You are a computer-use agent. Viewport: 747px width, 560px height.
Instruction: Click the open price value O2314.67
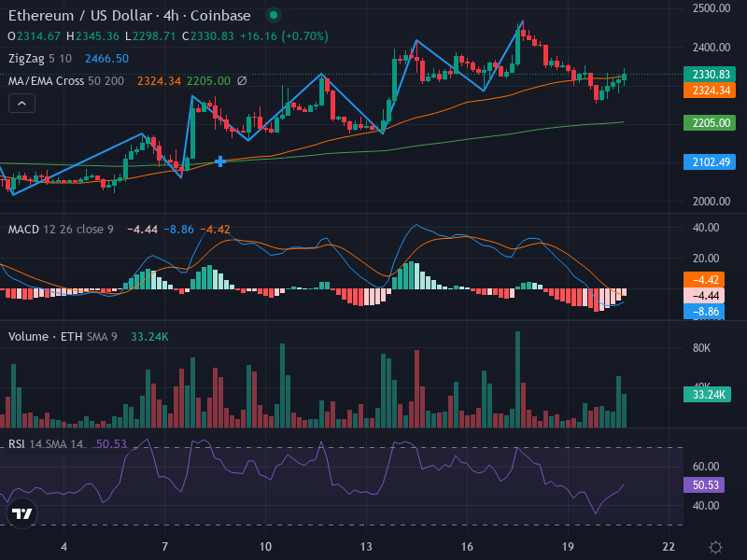click(35, 36)
